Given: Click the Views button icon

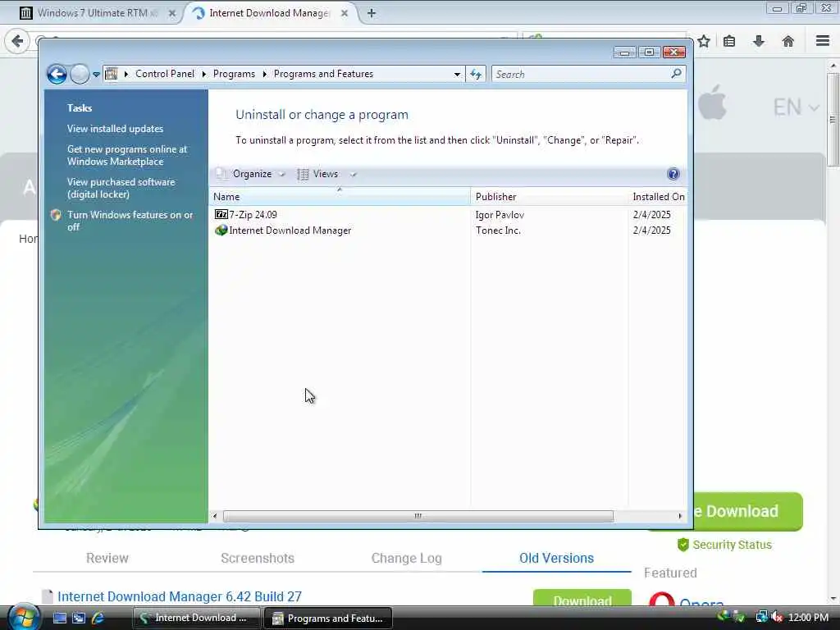Looking at the screenshot, I should 304,174.
